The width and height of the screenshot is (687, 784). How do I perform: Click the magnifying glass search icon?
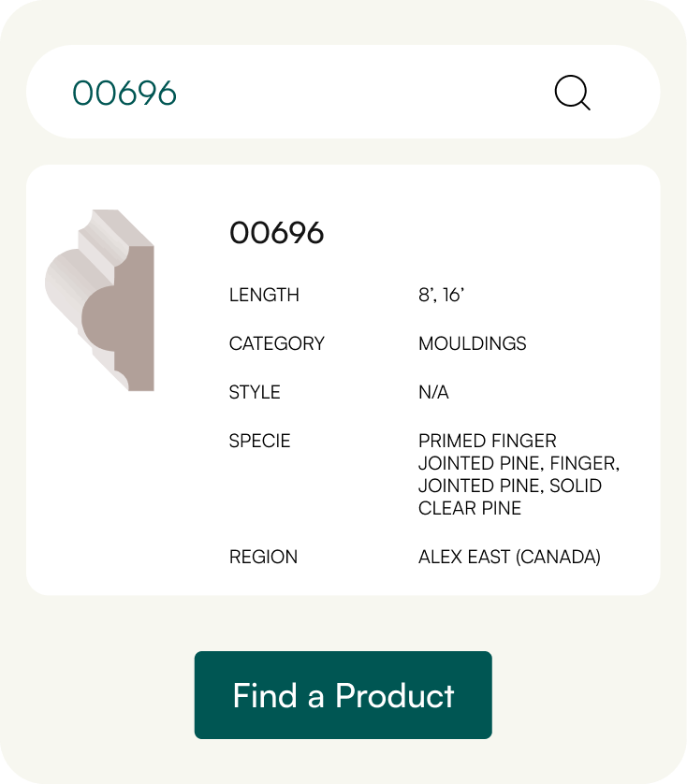click(x=572, y=93)
